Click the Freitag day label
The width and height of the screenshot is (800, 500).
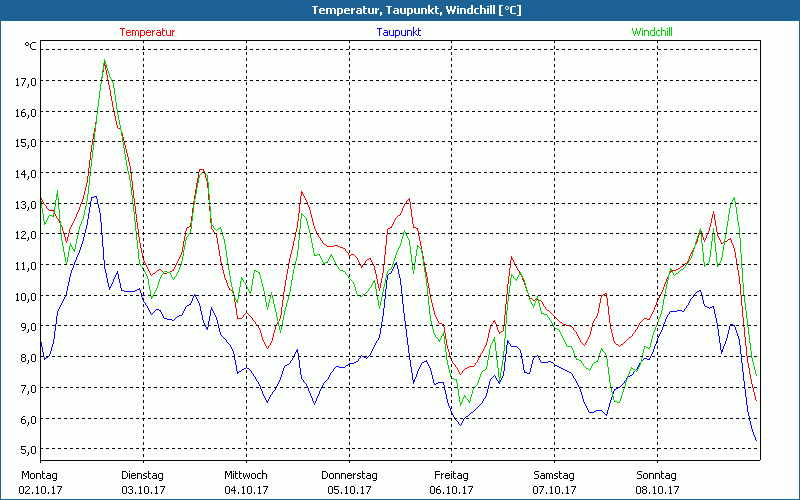[x=452, y=476]
